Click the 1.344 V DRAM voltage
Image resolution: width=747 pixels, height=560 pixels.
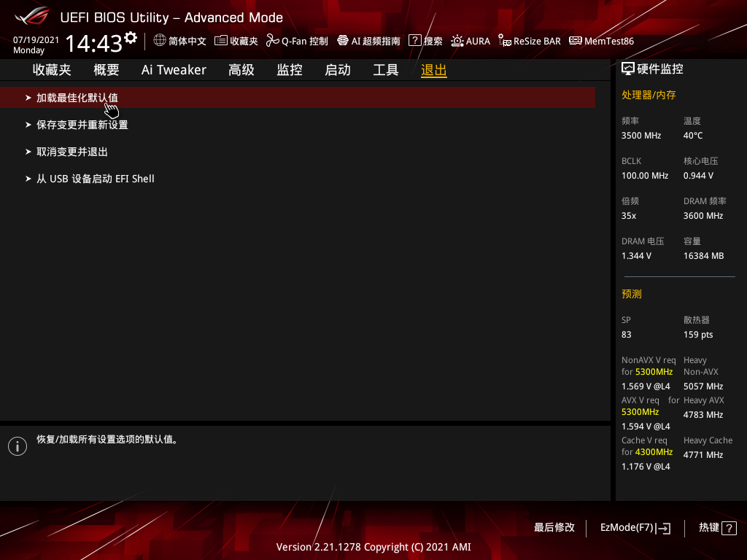point(636,256)
